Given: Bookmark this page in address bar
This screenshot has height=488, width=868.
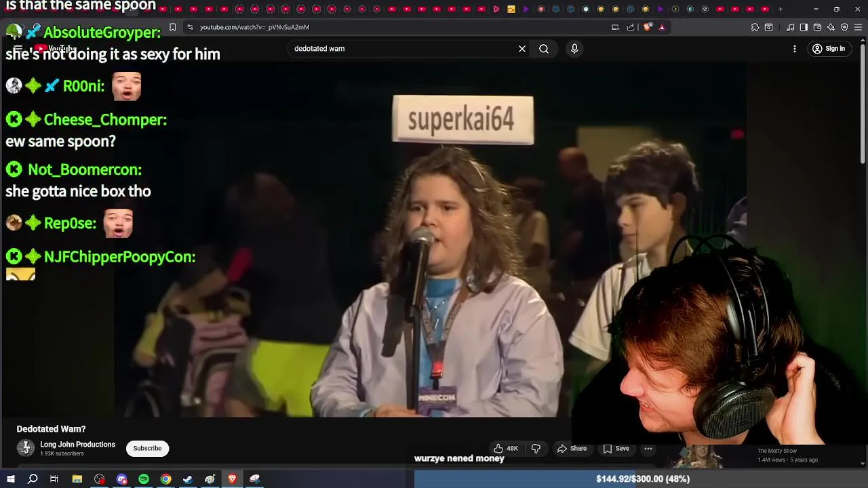Looking at the screenshot, I should (173, 27).
